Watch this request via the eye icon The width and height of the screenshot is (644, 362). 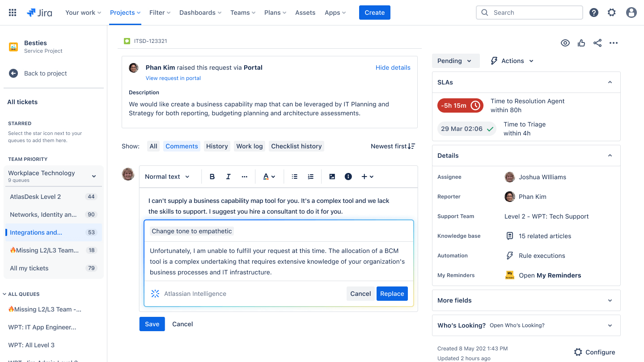[565, 43]
